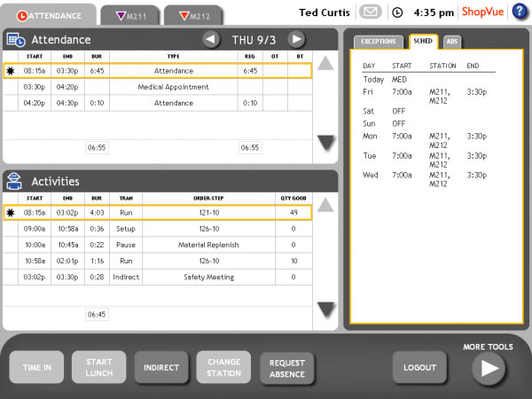Open More Tools arrow button
Screen dimensions: 532x399
pos(489,368)
